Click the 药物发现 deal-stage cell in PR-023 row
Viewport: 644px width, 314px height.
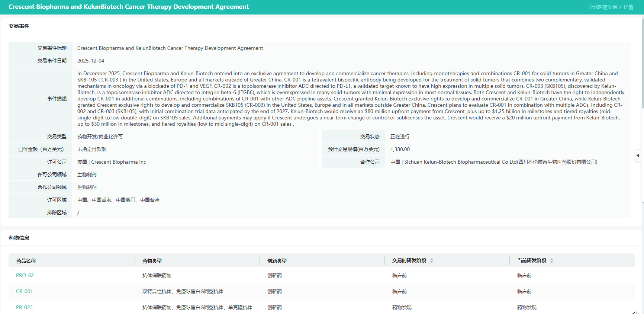click(x=402, y=308)
